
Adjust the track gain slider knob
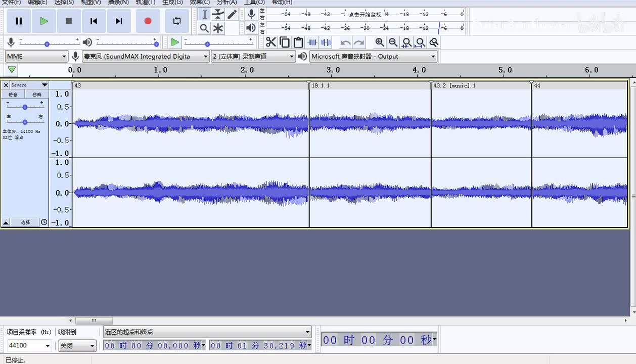click(x=25, y=107)
